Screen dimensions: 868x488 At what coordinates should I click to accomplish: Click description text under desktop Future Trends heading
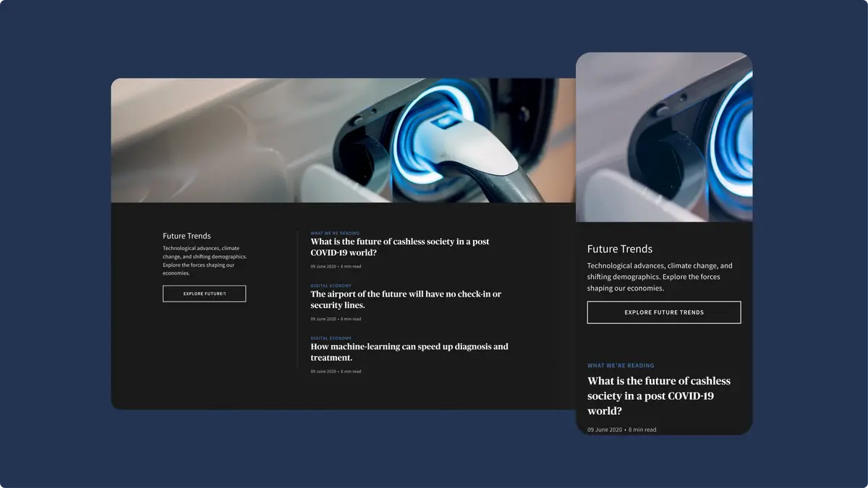205,260
